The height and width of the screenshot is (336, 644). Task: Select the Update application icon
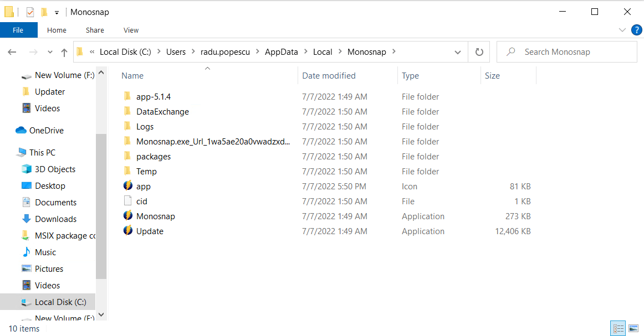[127, 231]
